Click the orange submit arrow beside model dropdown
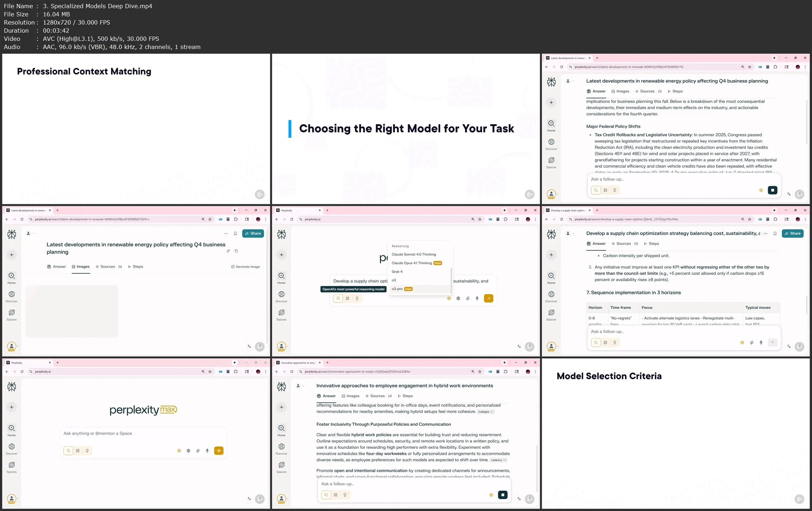The width and height of the screenshot is (812, 511). (x=489, y=299)
